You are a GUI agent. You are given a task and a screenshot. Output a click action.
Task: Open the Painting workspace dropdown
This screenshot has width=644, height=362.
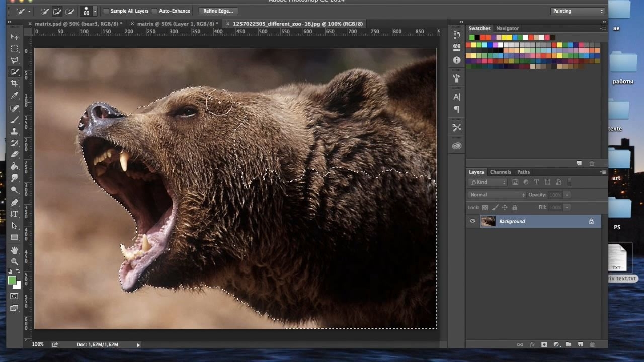tap(577, 11)
